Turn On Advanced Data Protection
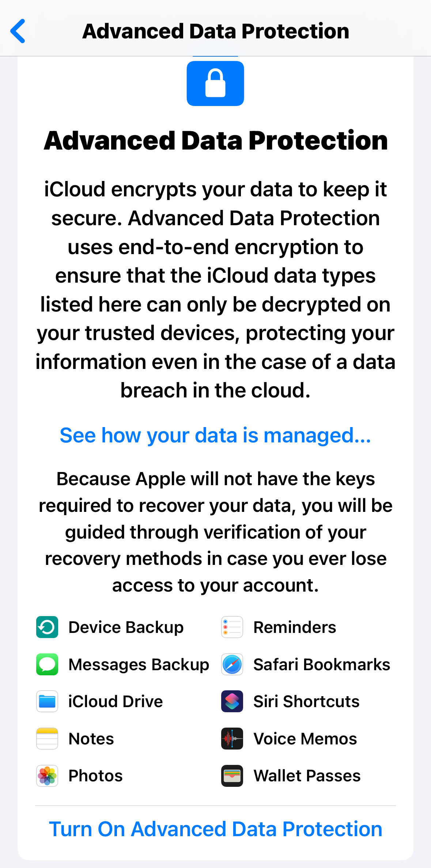The height and width of the screenshot is (868, 431). pyautogui.click(x=215, y=829)
